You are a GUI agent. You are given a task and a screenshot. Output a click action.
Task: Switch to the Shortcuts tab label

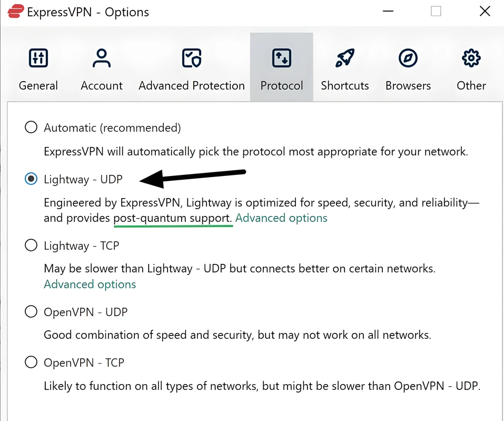344,85
